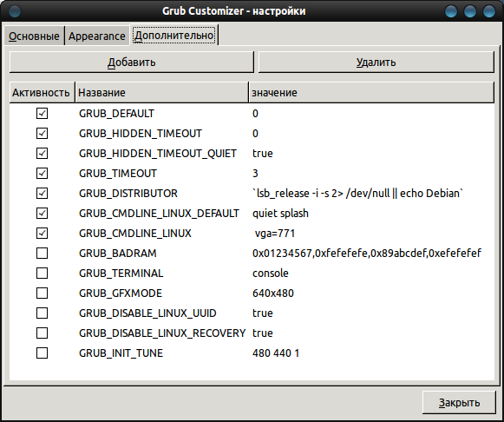Viewport: 504px width, 422px height.
Task: Toggle GRUB_HIDDEN_TIMEOUT_QUIET checkbox
Action: pos(43,153)
